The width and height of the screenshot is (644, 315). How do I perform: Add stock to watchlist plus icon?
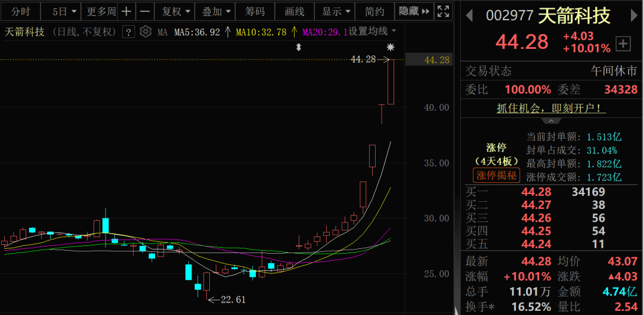[623, 43]
